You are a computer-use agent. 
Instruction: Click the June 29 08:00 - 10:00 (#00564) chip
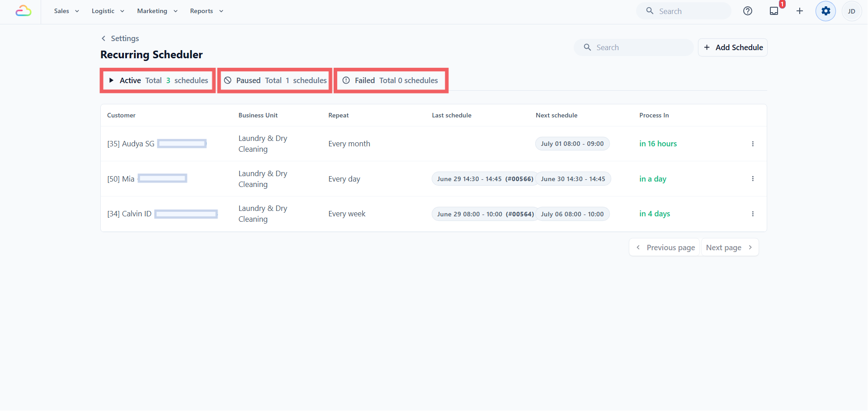486,214
